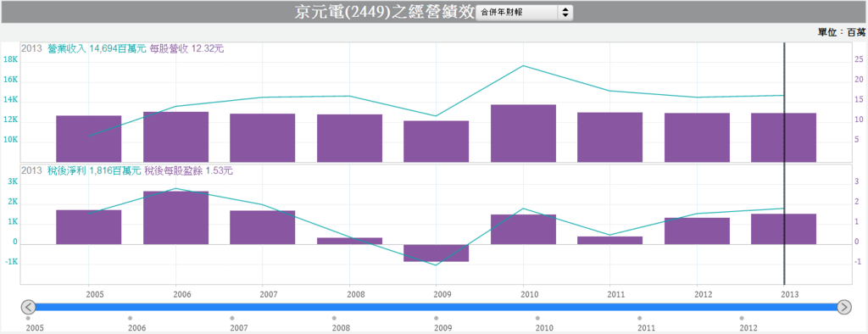Screen dimensions: 868x334
Task: Click the 2006 revenue-per-share bar
Action: (x=176, y=136)
